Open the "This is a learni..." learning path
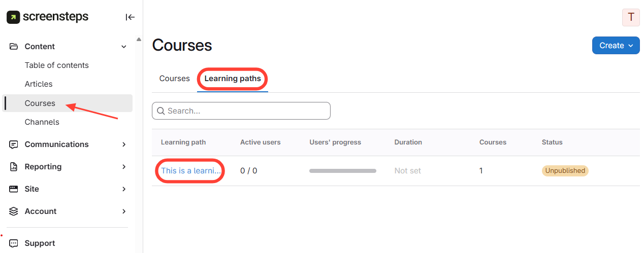 coord(190,171)
